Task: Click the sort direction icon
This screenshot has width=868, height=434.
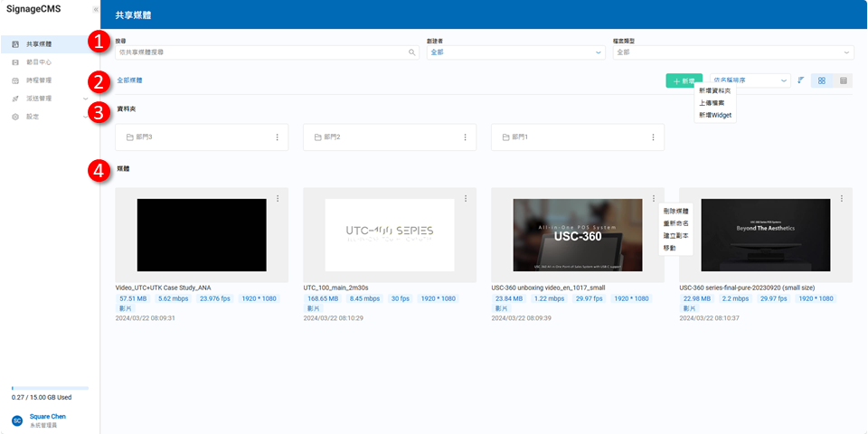Action: [x=801, y=80]
